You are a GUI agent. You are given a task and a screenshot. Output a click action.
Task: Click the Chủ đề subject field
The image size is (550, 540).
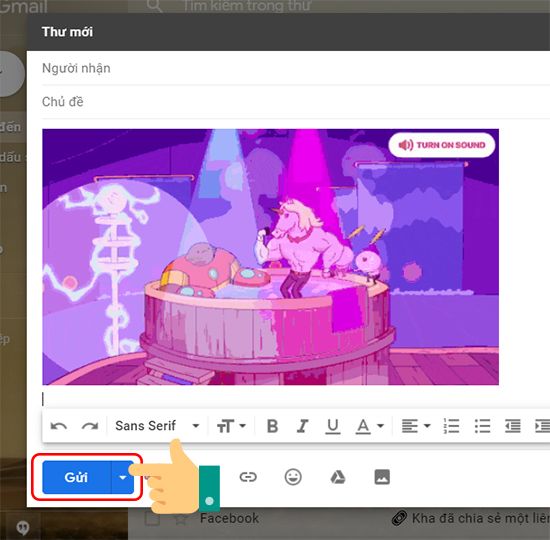click(x=296, y=102)
